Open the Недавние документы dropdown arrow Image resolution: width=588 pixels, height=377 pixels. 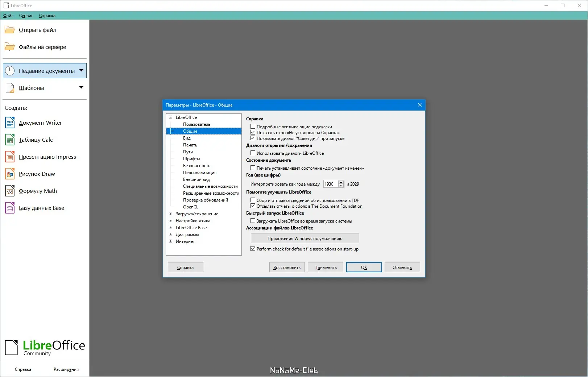[81, 70]
